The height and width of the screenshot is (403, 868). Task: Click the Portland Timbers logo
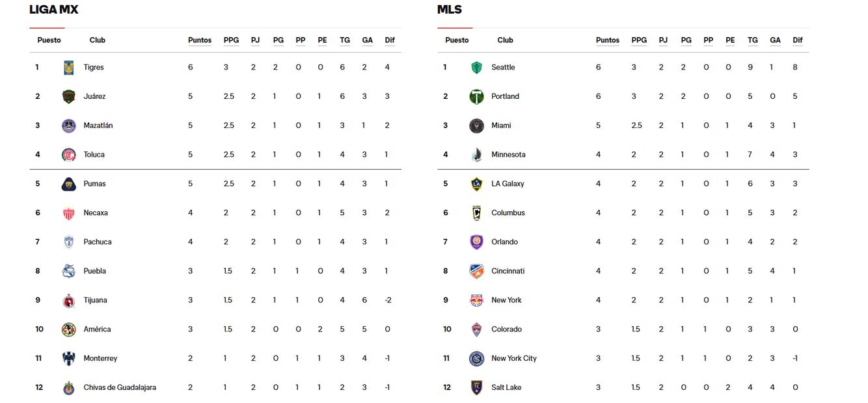476,97
